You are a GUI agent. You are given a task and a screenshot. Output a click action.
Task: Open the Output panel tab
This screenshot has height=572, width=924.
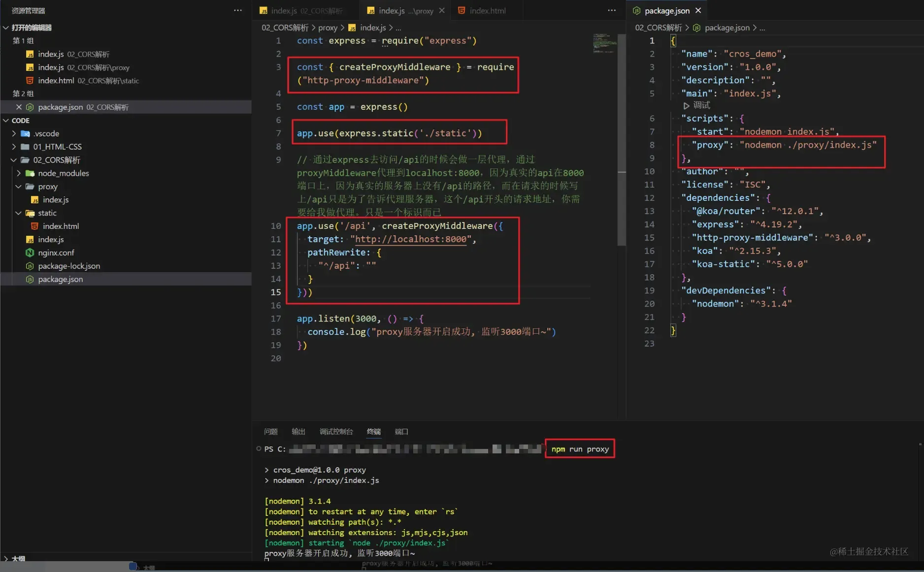(x=298, y=432)
